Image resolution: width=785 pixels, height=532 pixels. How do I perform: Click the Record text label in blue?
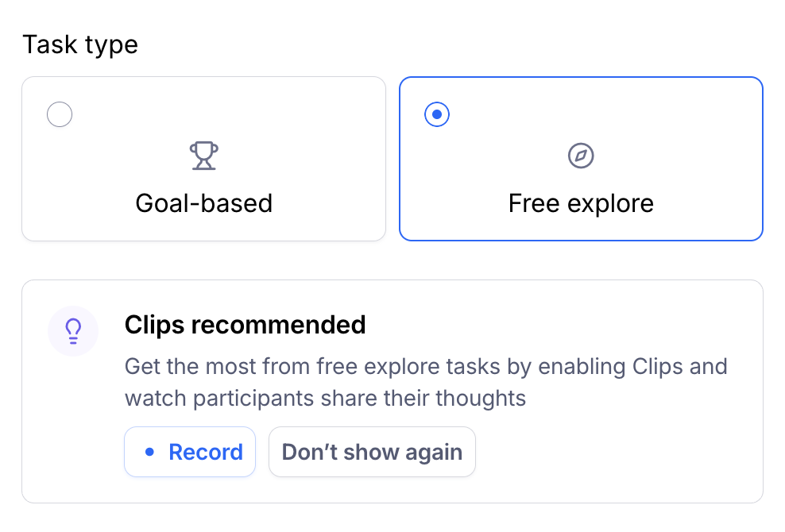[x=206, y=452]
